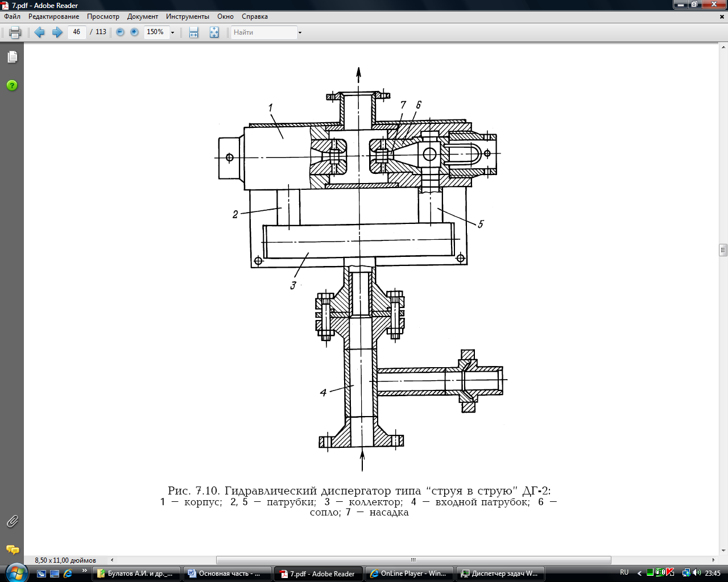Show hidden tray icons arrow
This screenshot has height=582, width=728.
point(639,573)
